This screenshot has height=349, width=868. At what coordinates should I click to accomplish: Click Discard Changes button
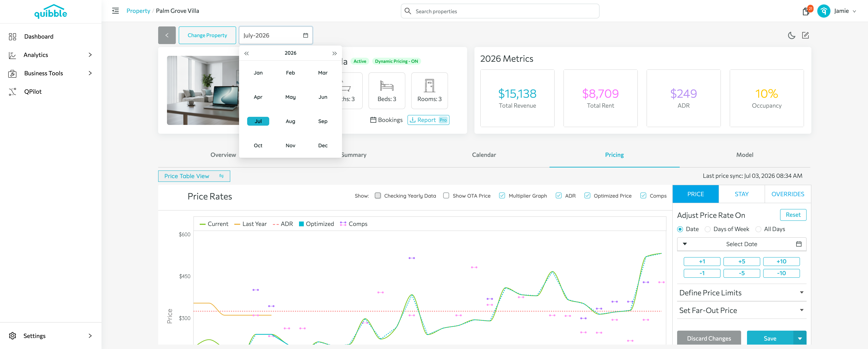click(709, 338)
